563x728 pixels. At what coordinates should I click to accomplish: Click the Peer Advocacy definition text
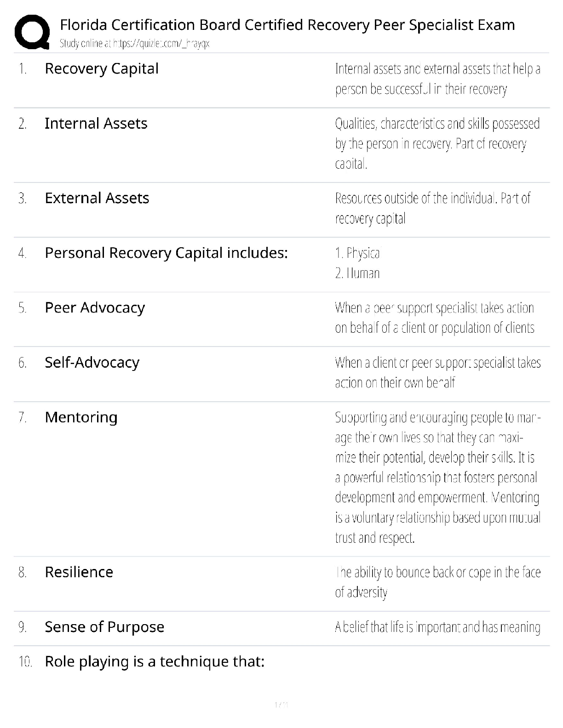point(435,318)
